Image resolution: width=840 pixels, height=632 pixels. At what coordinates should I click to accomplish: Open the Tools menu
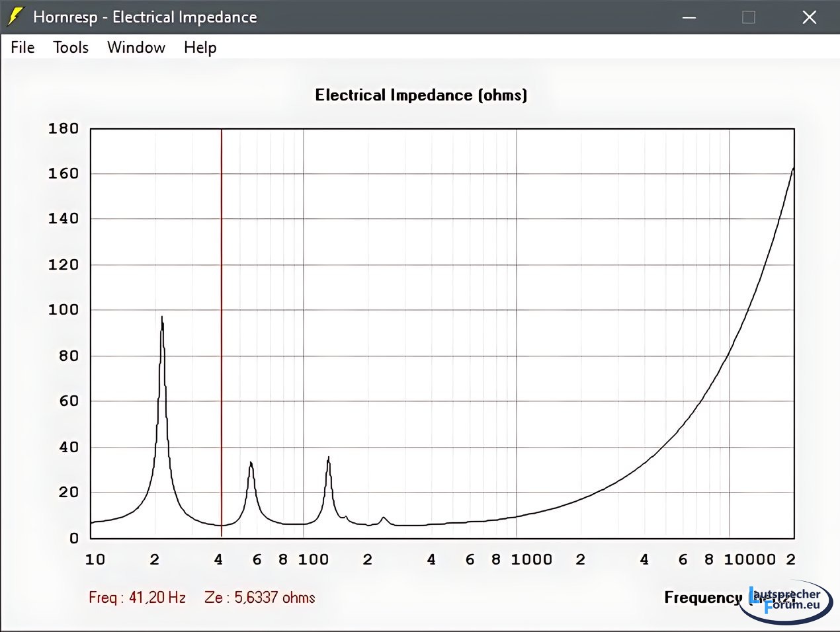tap(71, 48)
